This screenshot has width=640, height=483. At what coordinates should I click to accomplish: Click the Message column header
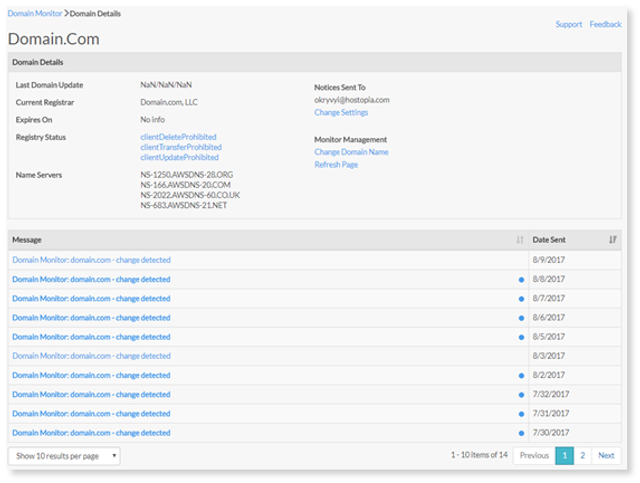(268, 240)
